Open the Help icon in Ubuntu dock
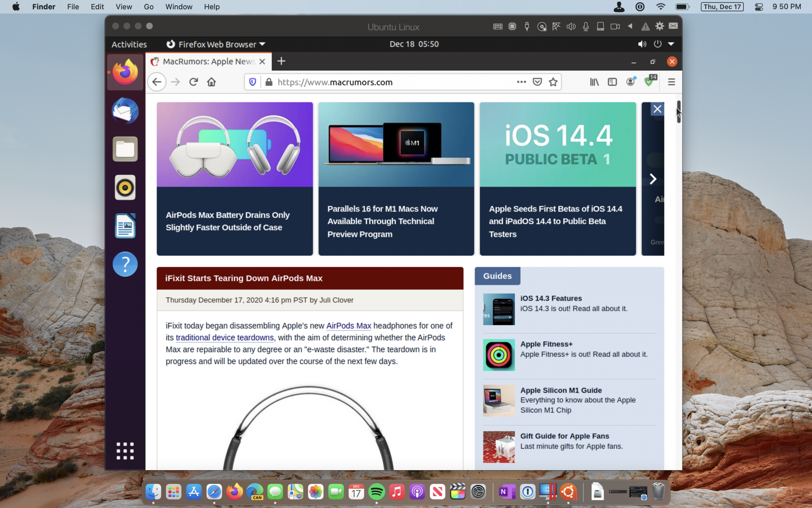 tap(125, 264)
